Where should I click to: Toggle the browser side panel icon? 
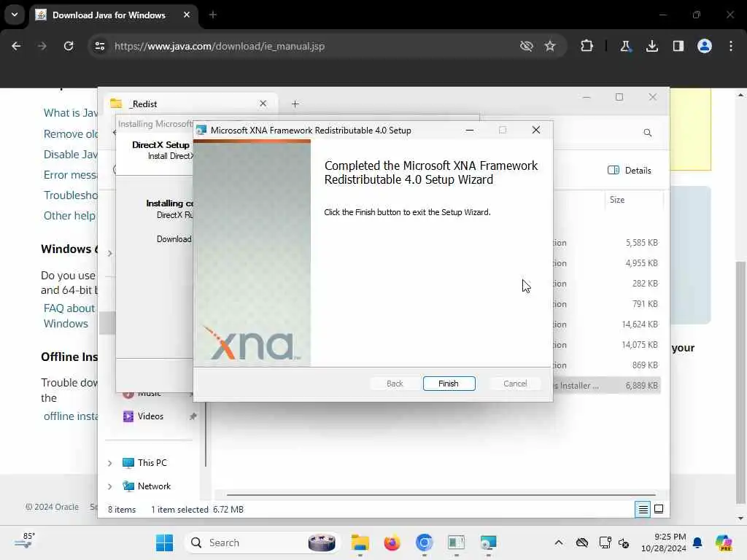(678, 46)
